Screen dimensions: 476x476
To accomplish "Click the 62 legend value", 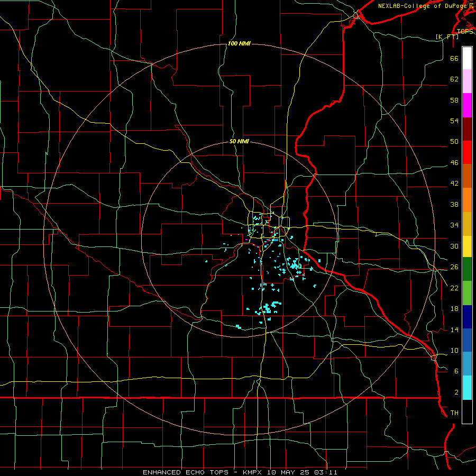I will (x=454, y=79).
